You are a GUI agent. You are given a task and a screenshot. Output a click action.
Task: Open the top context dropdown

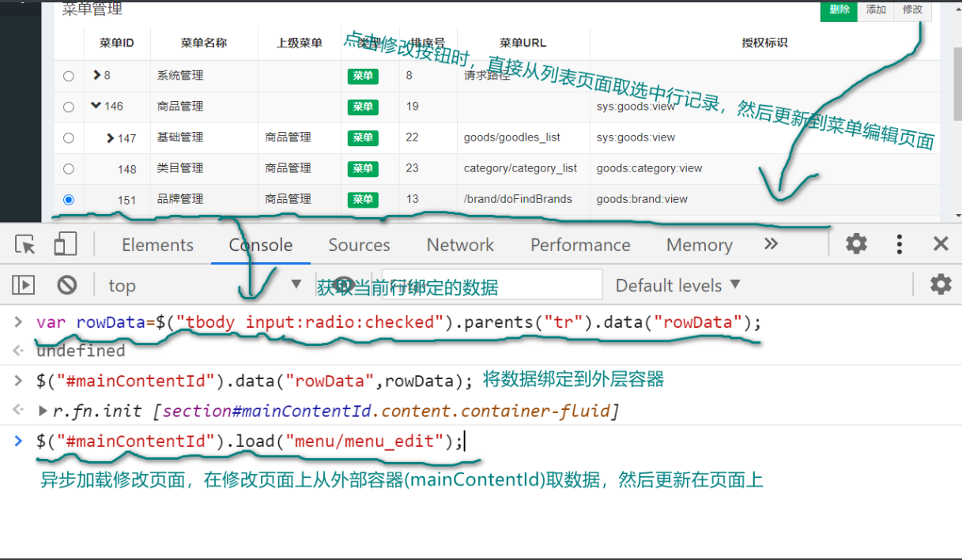coord(205,285)
